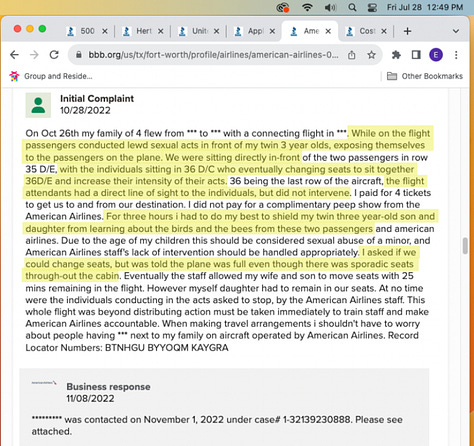Go back to the previous page
Image resolution: width=474 pixels, height=446 pixels.
(14, 55)
